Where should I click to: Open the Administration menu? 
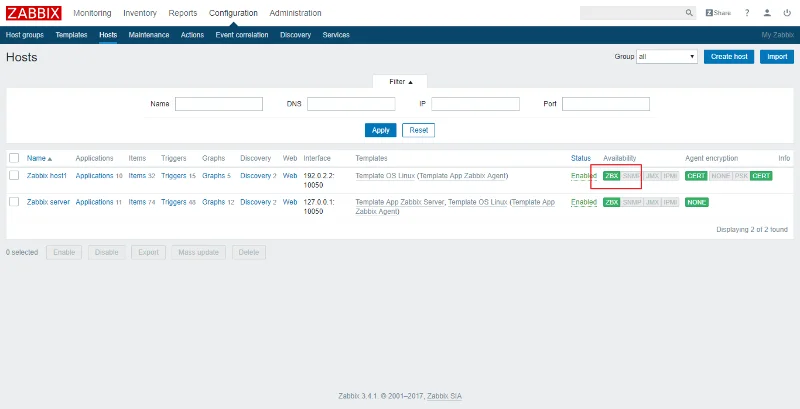point(295,13)
